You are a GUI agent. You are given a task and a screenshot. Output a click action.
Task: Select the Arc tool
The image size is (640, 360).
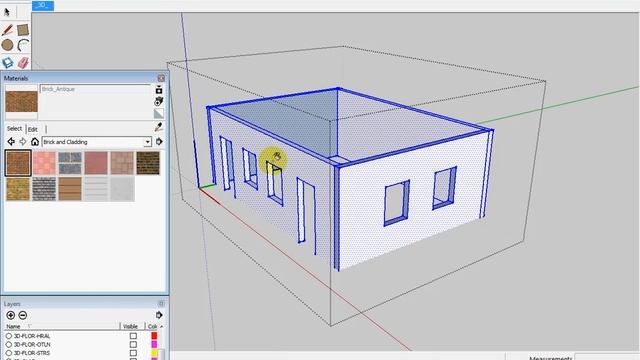pyautogui.click(x=23, y=45)
